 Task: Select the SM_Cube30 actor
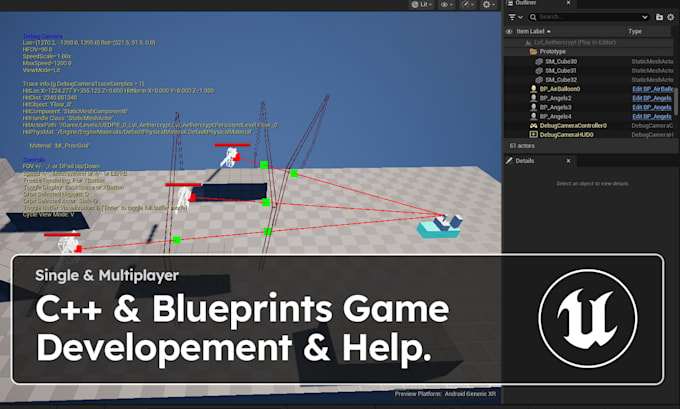(589, 61)
